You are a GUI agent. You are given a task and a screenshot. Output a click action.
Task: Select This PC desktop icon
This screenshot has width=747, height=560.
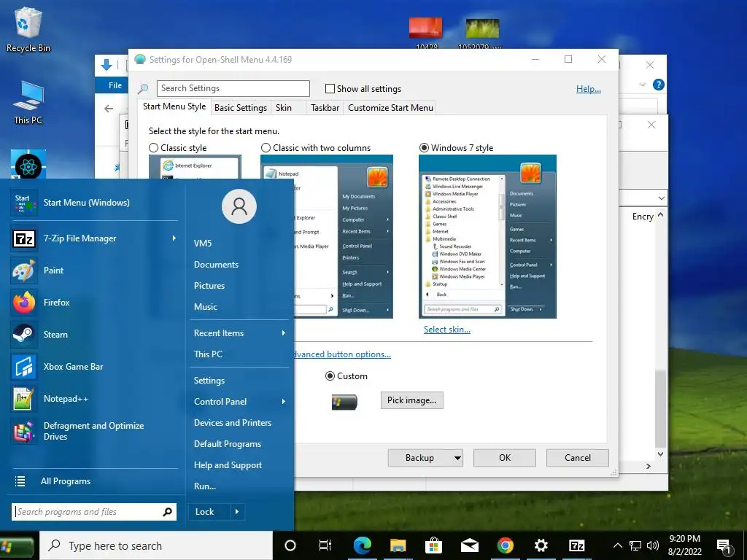coord(28,103)
